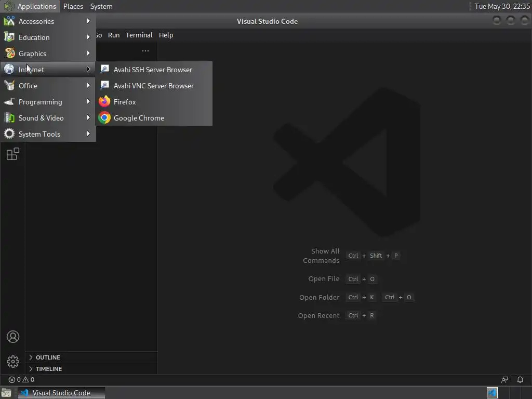The image size is (532, 399).
Task: Open the Extensions view in activity bar
Action: tap(13, 154)
